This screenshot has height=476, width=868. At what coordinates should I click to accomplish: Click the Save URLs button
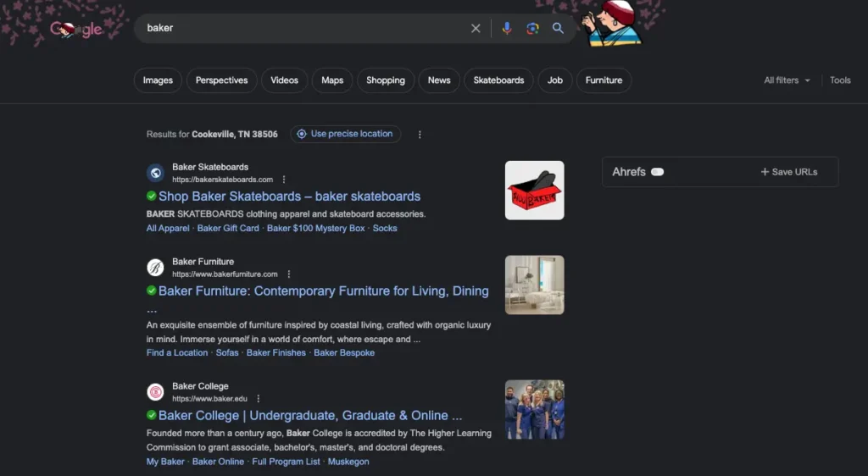pyautogui.click(x=789, y=172)
